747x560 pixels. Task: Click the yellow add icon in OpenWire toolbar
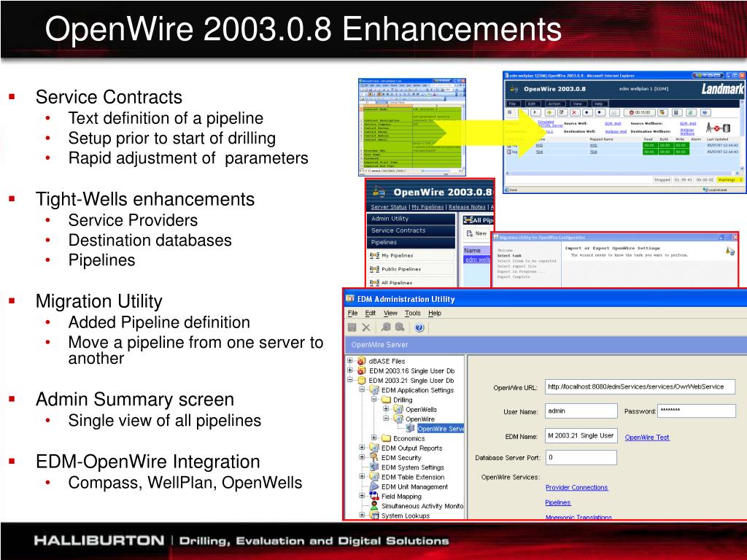click(x=549, y=112)
